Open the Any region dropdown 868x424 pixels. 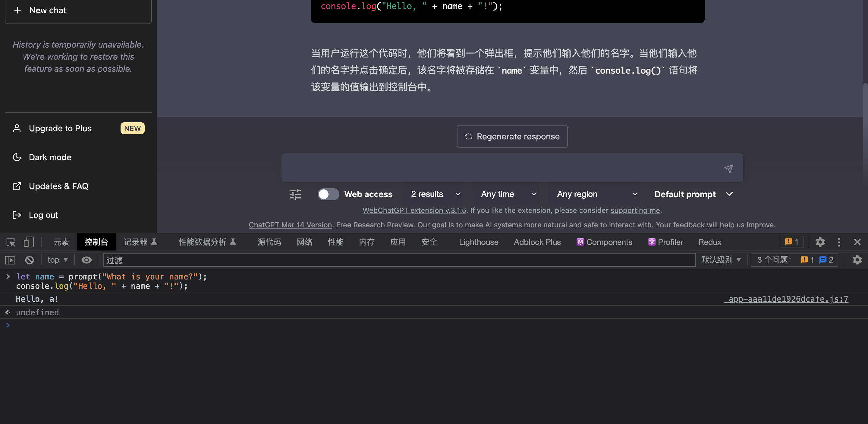(597, 194)
